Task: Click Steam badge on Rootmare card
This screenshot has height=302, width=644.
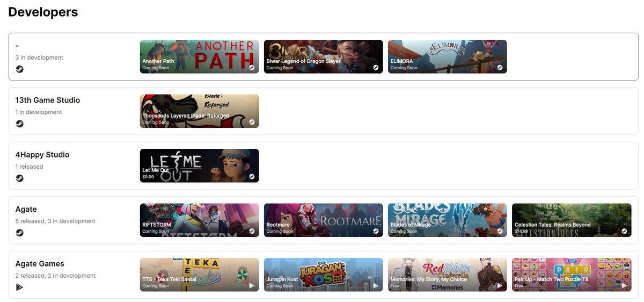Action: coord(376,231)
